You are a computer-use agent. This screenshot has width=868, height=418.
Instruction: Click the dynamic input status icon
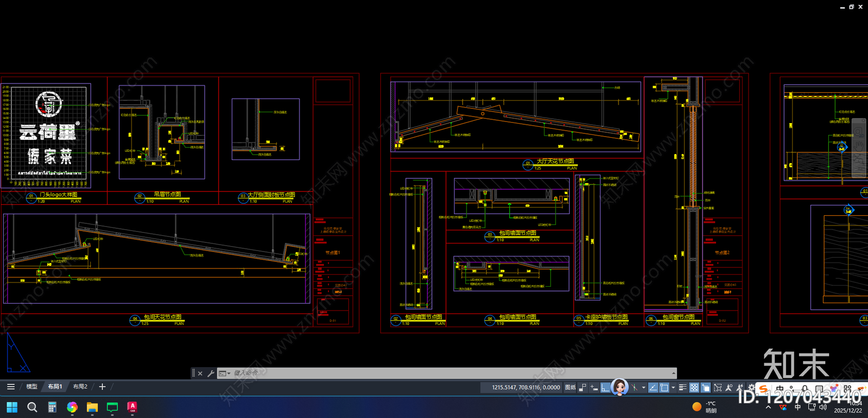click(x=594, y=387)
